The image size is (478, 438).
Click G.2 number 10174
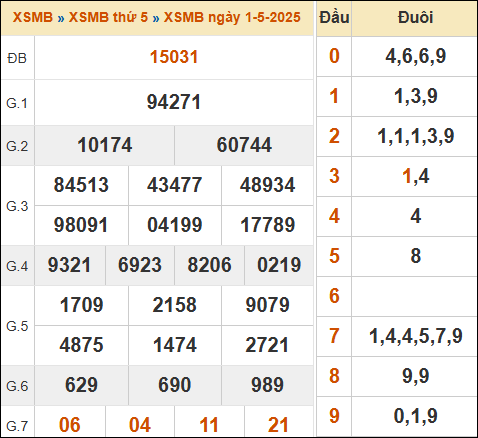click(105, 145)
